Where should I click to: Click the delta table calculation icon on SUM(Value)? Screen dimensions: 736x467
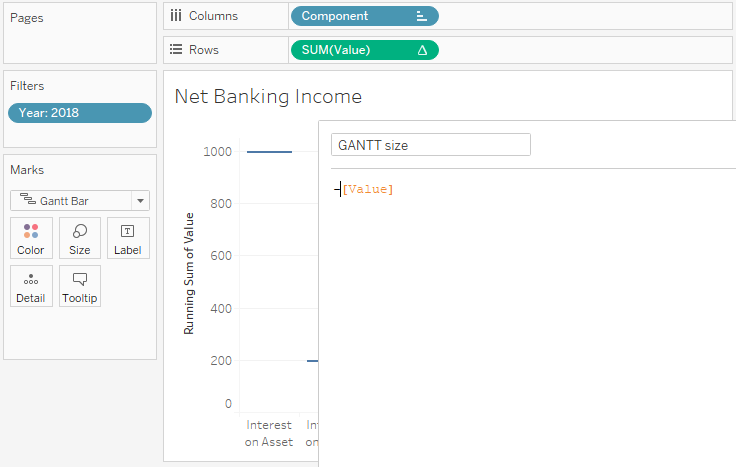[x=422, y=50]
